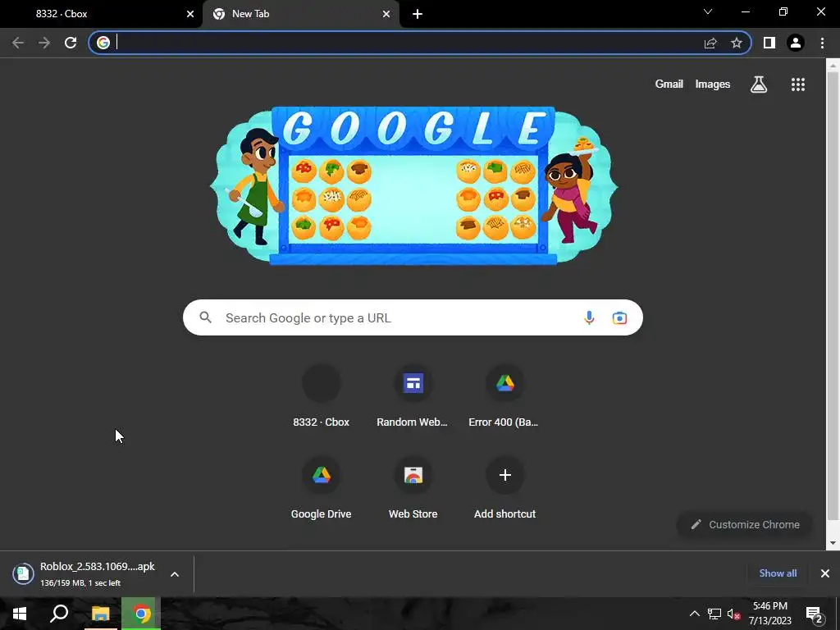Viewport: 840px width, 630px height.
Task: Switch to the 8332 · Cbox tab
Action: pos(101,14)
